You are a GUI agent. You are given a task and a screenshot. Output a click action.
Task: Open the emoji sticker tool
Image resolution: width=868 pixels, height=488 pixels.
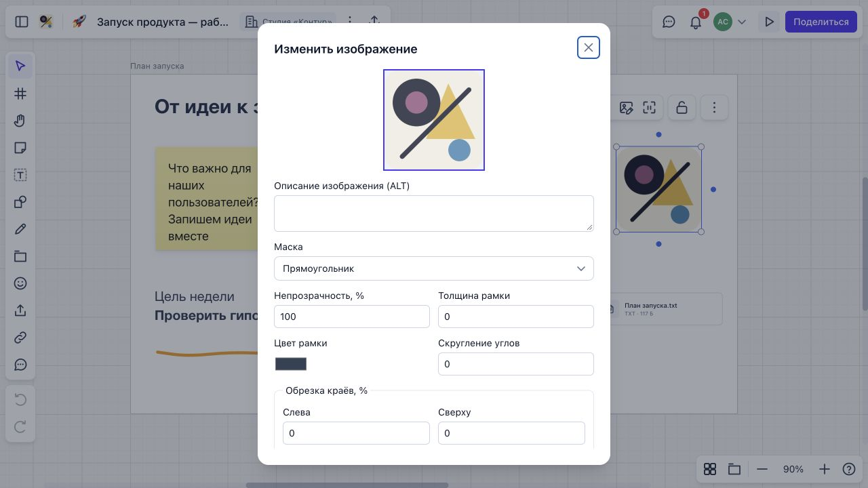click(x=20, y=283)
